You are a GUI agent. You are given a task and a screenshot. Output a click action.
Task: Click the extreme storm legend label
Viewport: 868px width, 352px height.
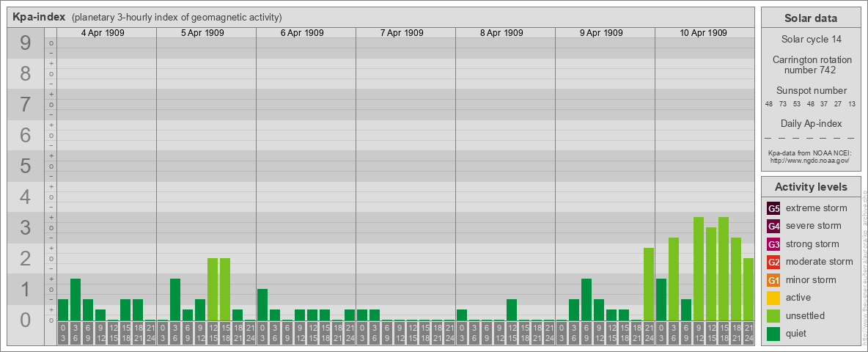click(817, 208)
